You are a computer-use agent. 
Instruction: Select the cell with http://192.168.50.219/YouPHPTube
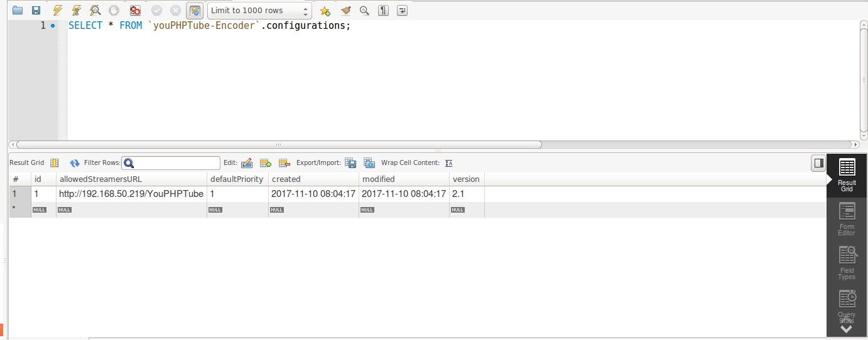[131, 194]
